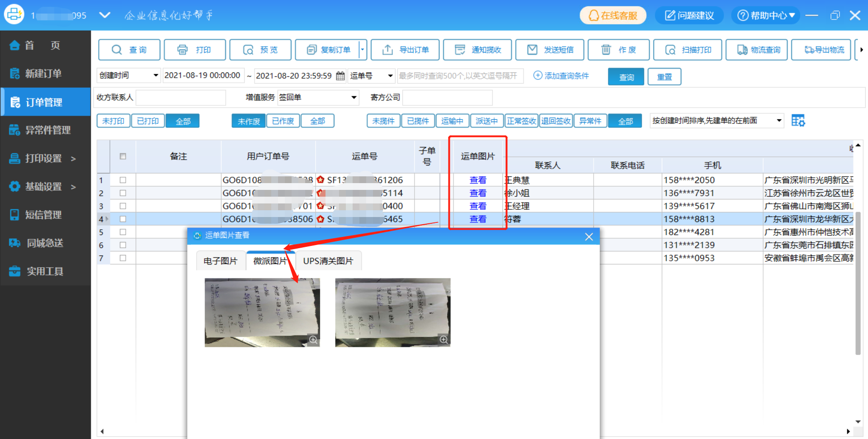Check the checkbox in row 5
The width and height of the screenshot is (868, 439).
point(123,232)
